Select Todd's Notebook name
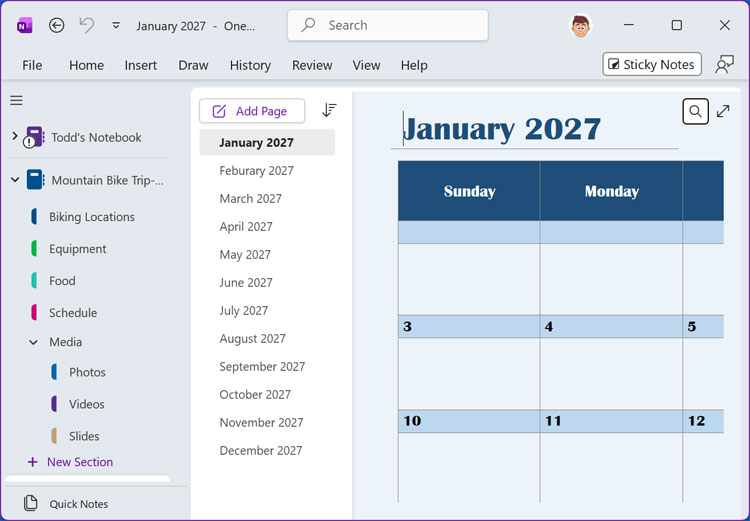Image resolution: width=750 pixels, height=521 pixels. pyautogui.click(x=96, y=137)
